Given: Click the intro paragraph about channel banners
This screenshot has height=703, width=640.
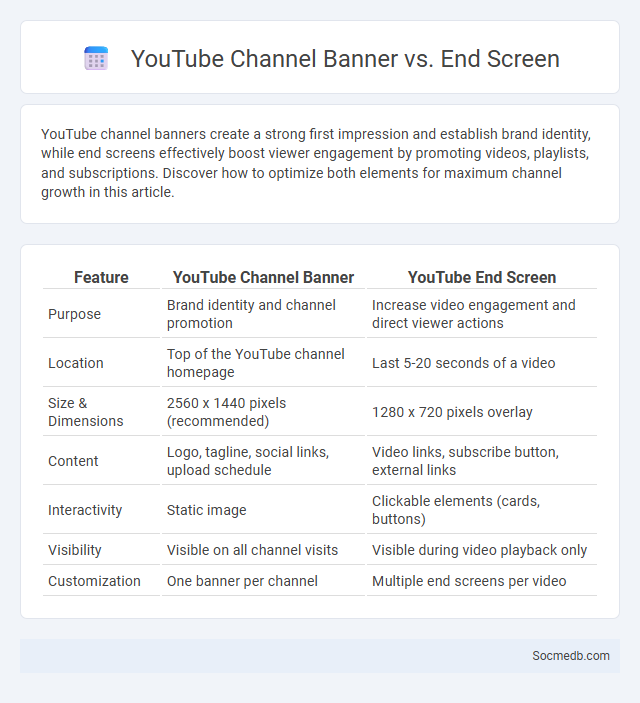Looking at the screenshot, I should pos(316,163).
